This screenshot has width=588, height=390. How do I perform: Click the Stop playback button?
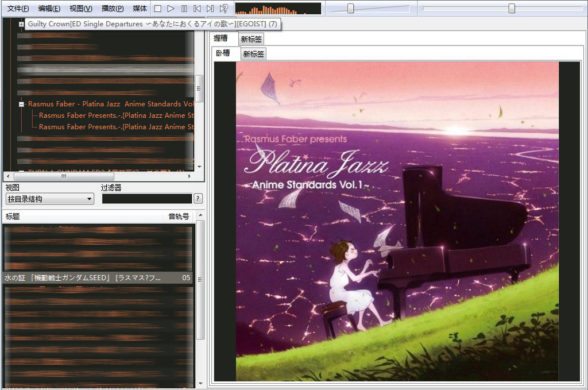coord(158,9)
